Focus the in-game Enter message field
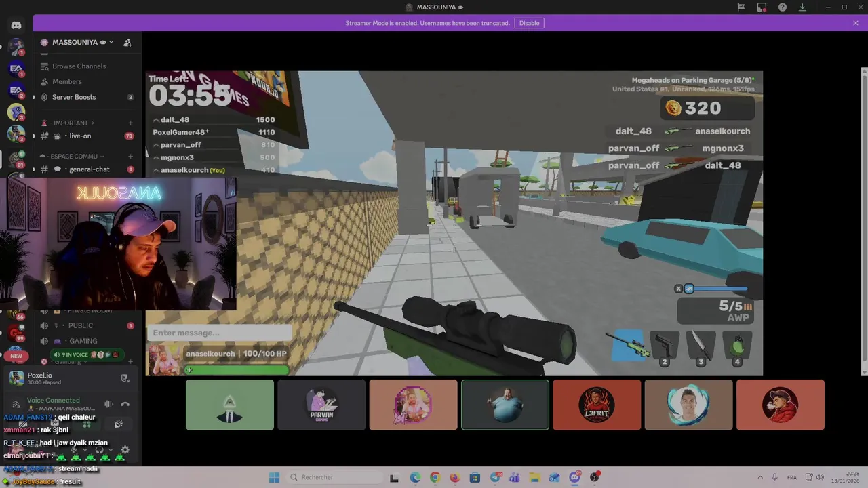Screen dimensions: 868x488 (218, 333)
